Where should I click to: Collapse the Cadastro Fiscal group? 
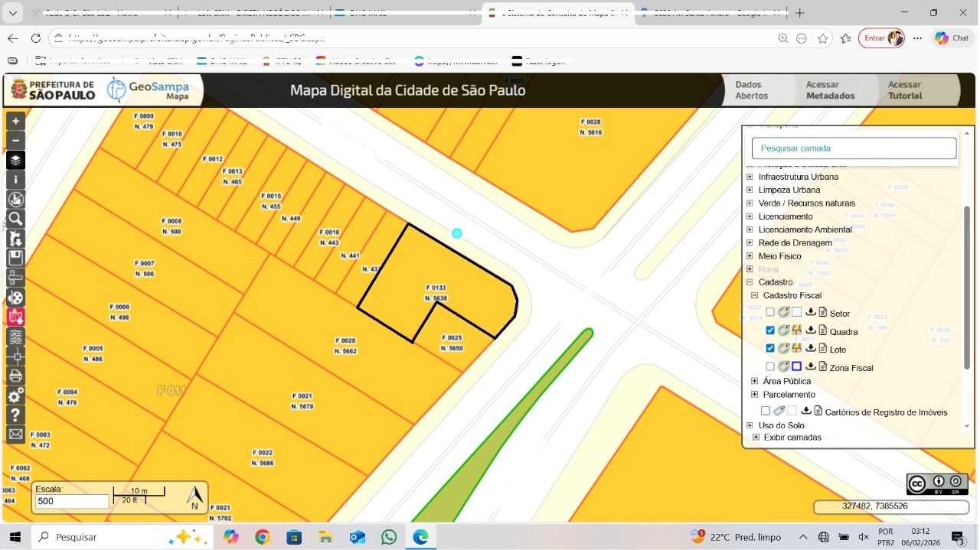[755, 295]
